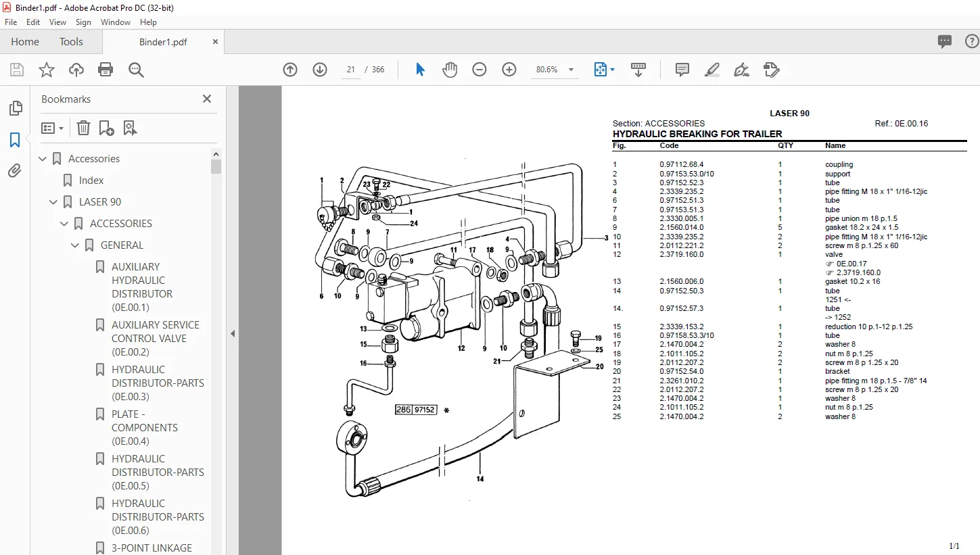Open AUXILIARY SERVICE CONTROL VALVE bookmark

(x=156, y=339)
